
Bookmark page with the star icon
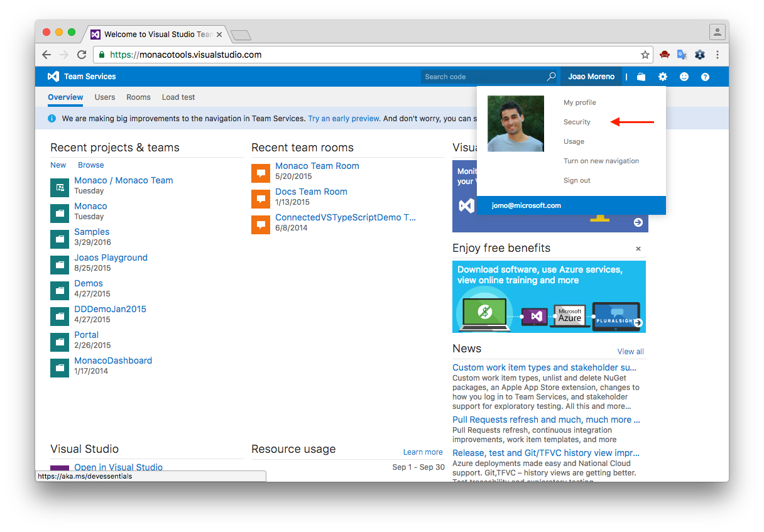point(645,55)
